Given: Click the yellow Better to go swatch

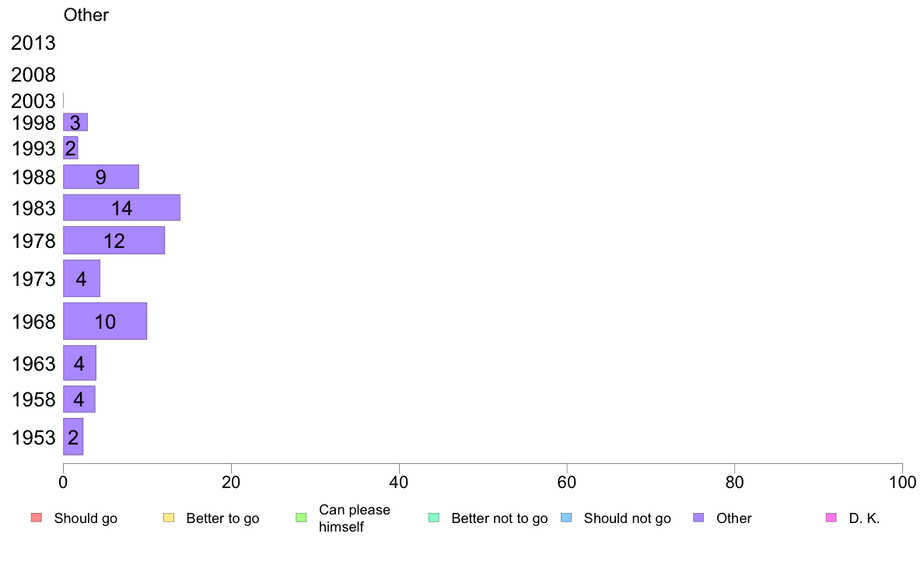Looking at the screenshot, I should [x=169, y=518].
